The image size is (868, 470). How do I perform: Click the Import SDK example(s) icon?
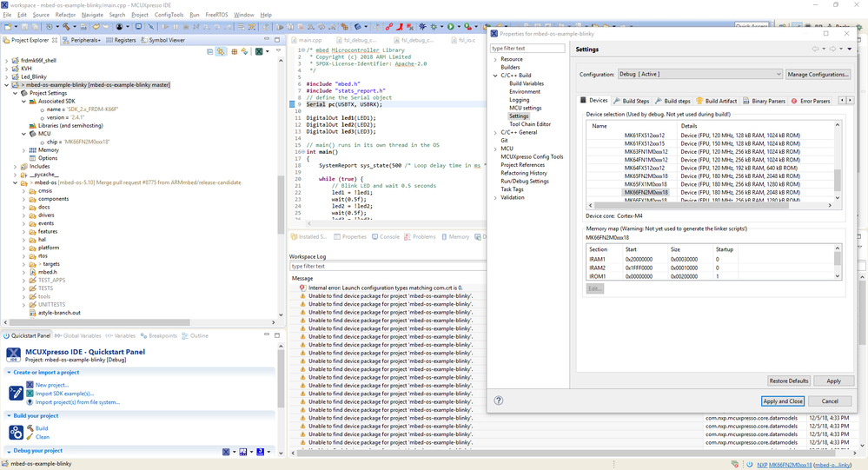point(30,394)
